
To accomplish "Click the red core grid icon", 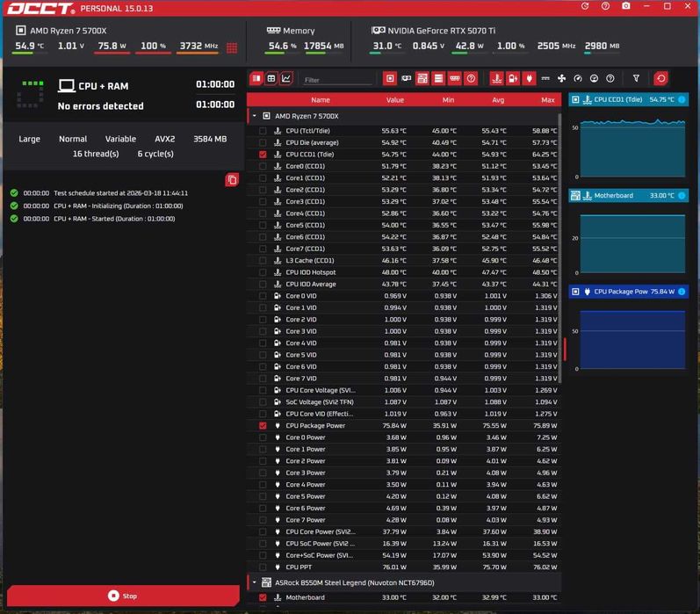I will point(232,47).
